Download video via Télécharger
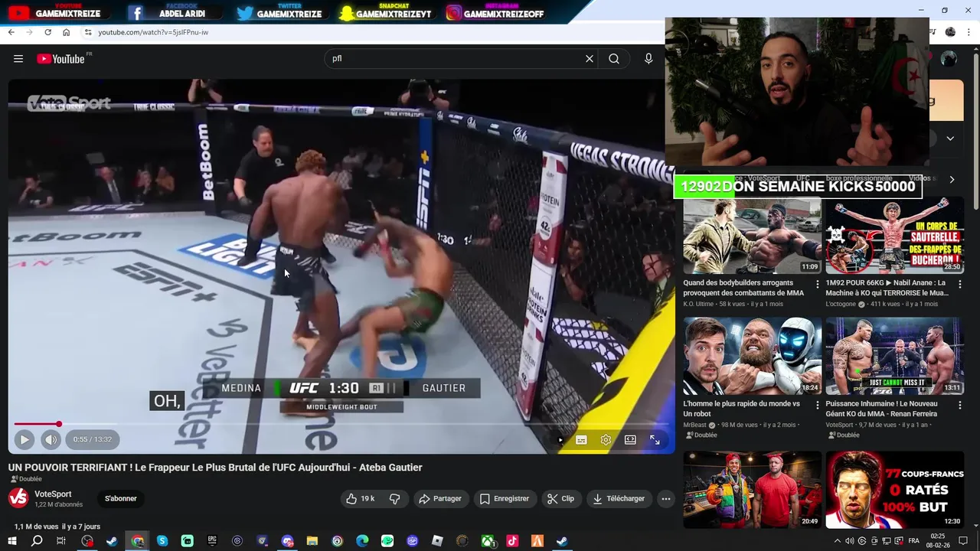 click(x=619, y=498)
